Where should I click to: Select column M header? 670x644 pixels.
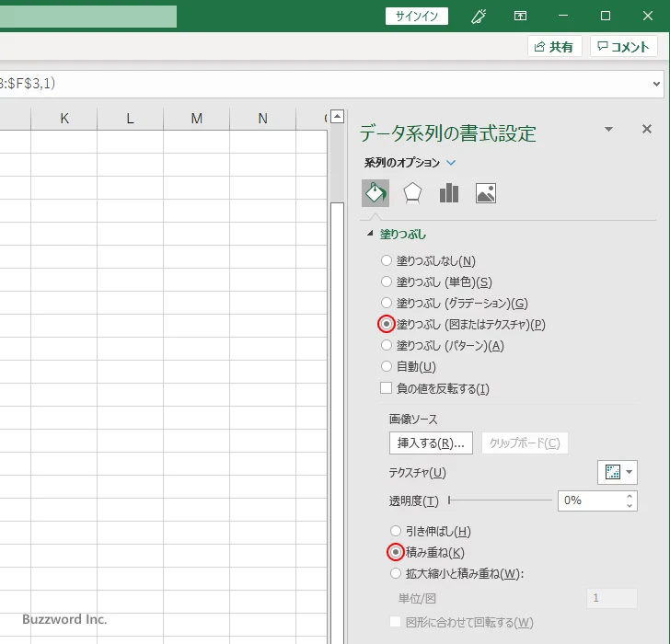[x=197, y=119]
